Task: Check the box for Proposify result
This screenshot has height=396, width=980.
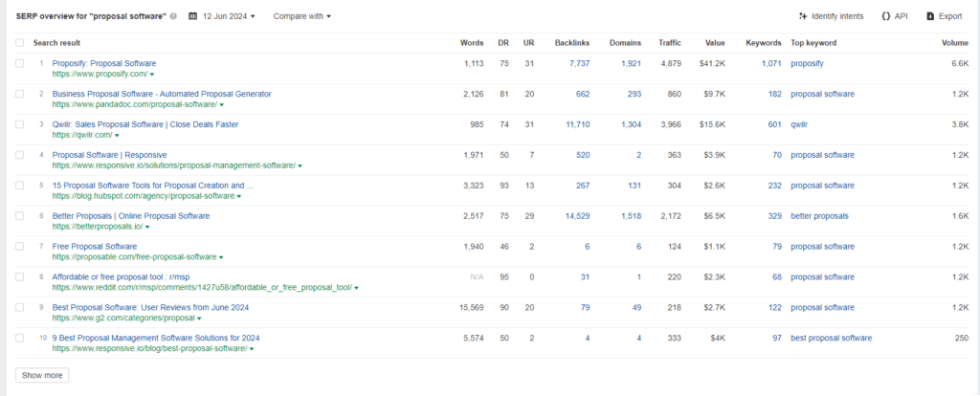Action: coord(19,63)
